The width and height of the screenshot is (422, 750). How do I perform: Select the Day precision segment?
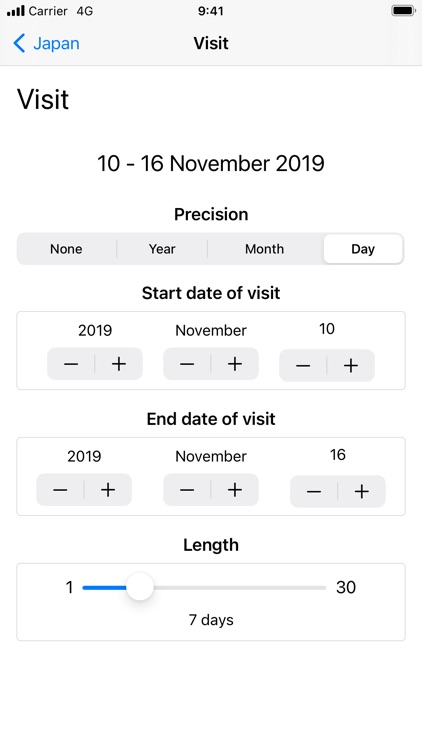363,249
